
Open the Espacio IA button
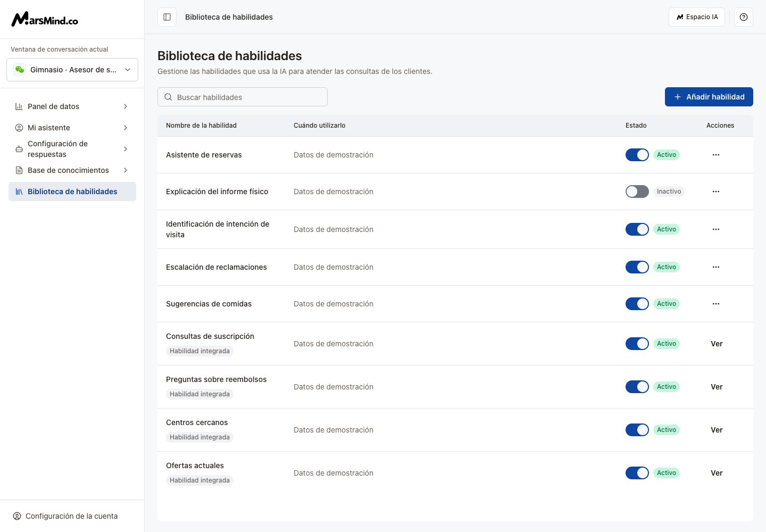[x=697, y=17]
